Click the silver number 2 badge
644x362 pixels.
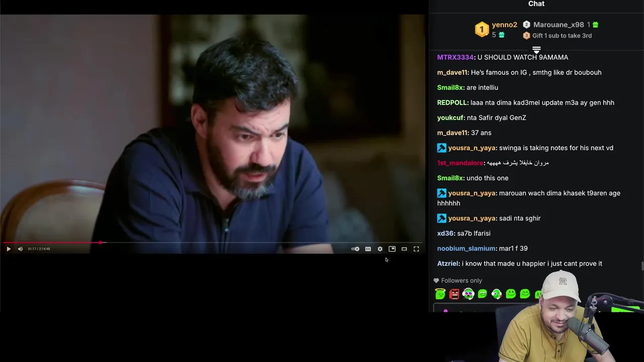[x=526, y=25]
